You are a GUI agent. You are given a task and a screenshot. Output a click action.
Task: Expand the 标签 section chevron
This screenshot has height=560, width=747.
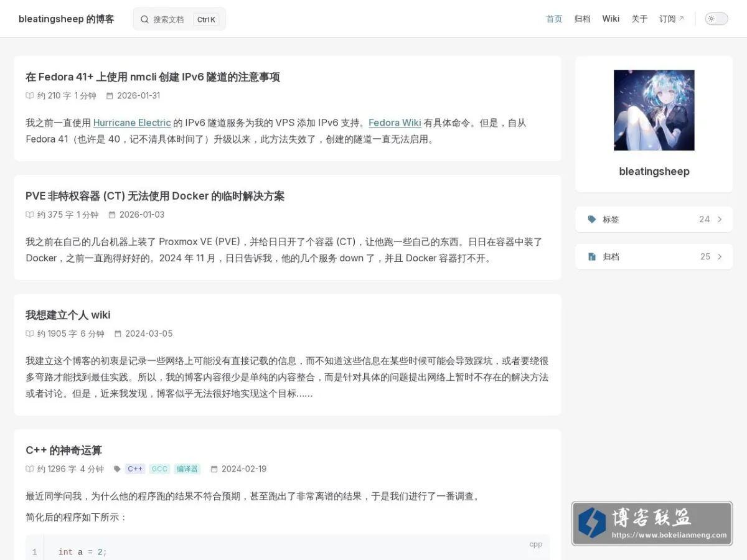click(720, 219)
